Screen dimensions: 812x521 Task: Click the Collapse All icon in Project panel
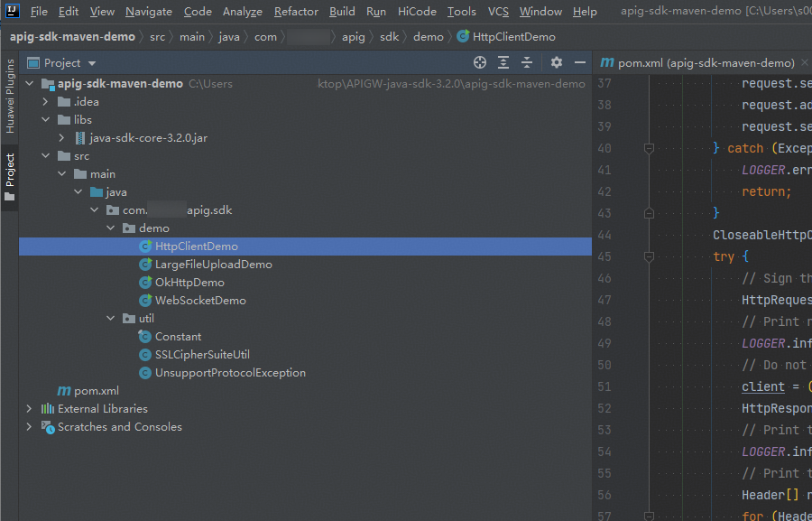(x=527, y=62)
